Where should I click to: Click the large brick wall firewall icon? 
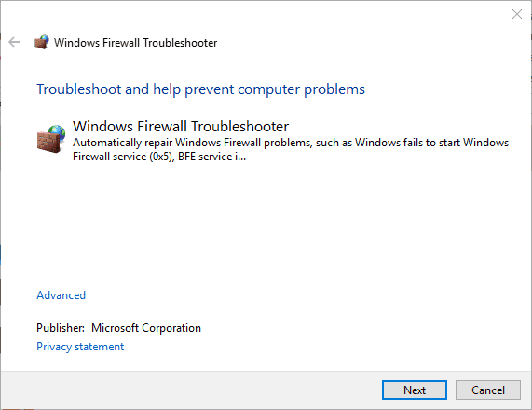point(51,139)
